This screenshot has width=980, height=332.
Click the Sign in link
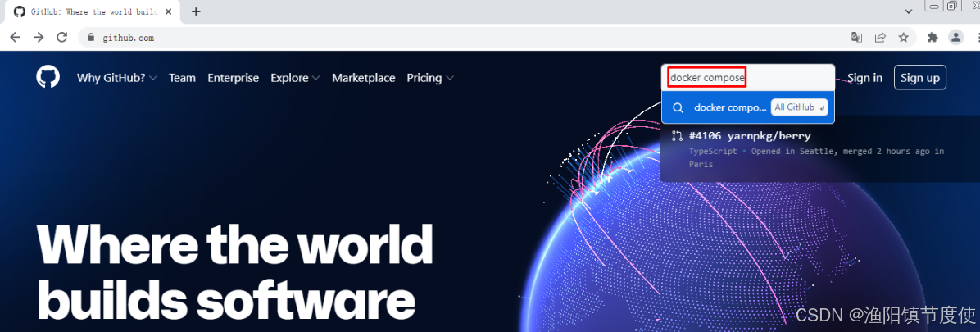[865, 78]
